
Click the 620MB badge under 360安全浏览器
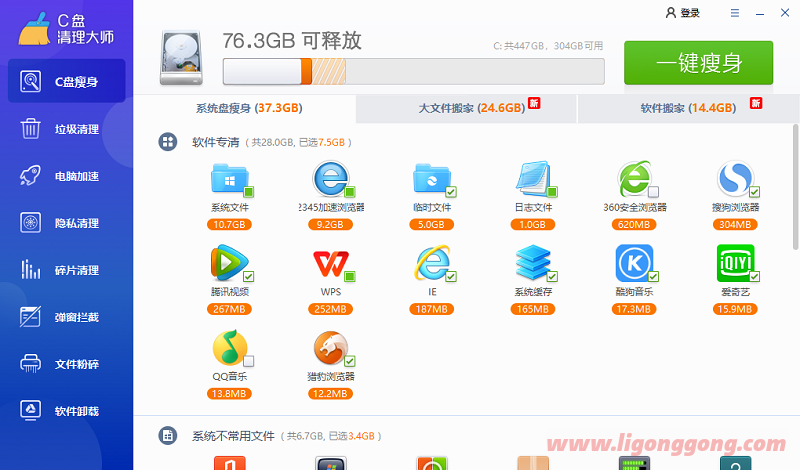point(634,225)
